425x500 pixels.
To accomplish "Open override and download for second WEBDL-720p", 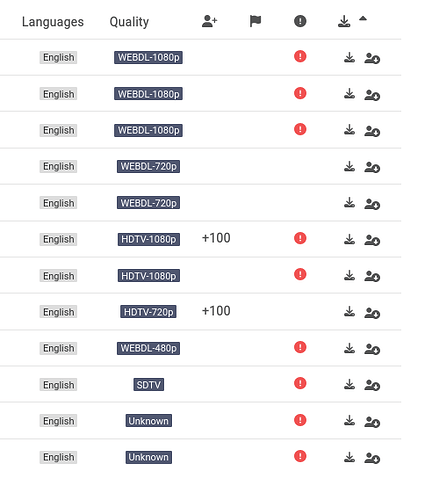I will (x=372, y=204).
